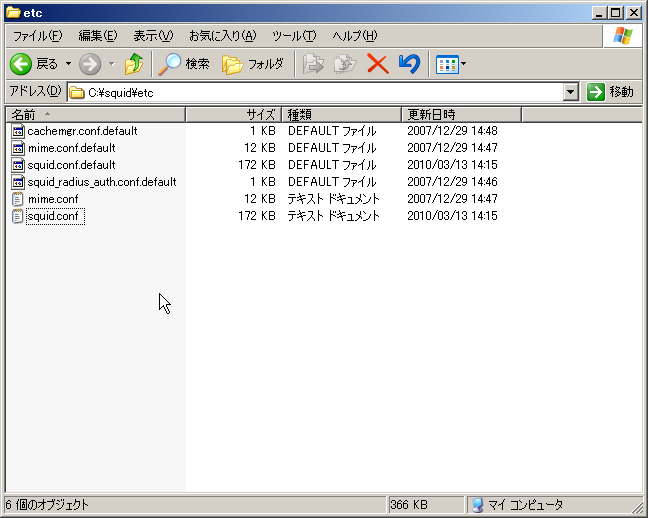Click the date 2007/12/29 14:46
The image size is (648, 518).
[452, 182]
